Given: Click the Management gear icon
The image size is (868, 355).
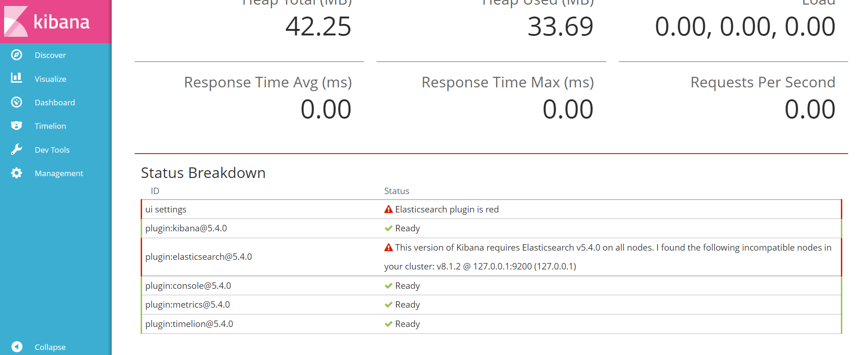Looking at the screenshot, I should click(17, 173).
